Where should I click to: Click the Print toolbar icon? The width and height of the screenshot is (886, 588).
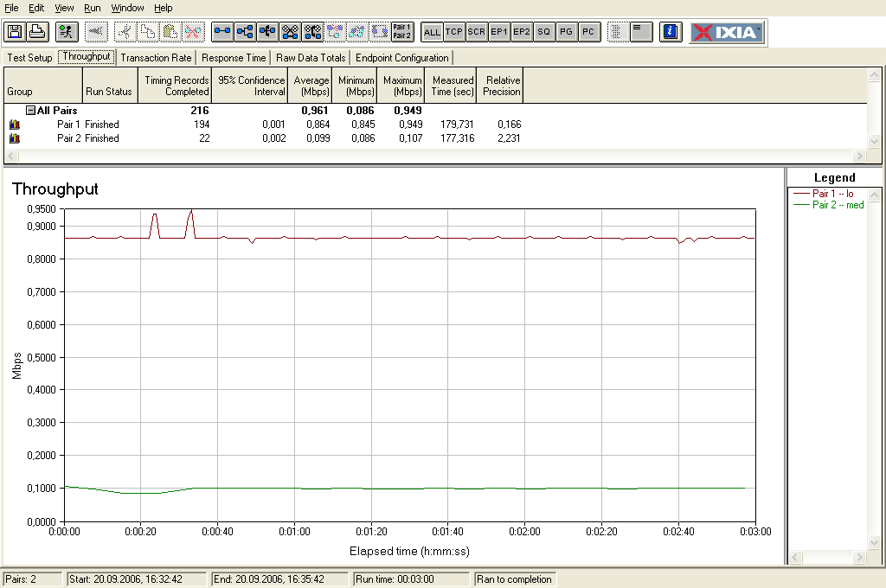(x=37, y=32)
